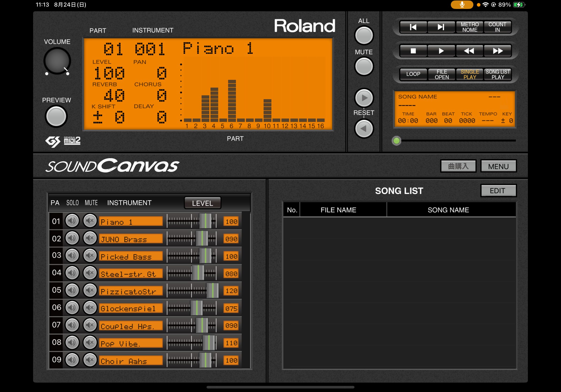Mute part 09 Choir Aahs

coord(90,360)
